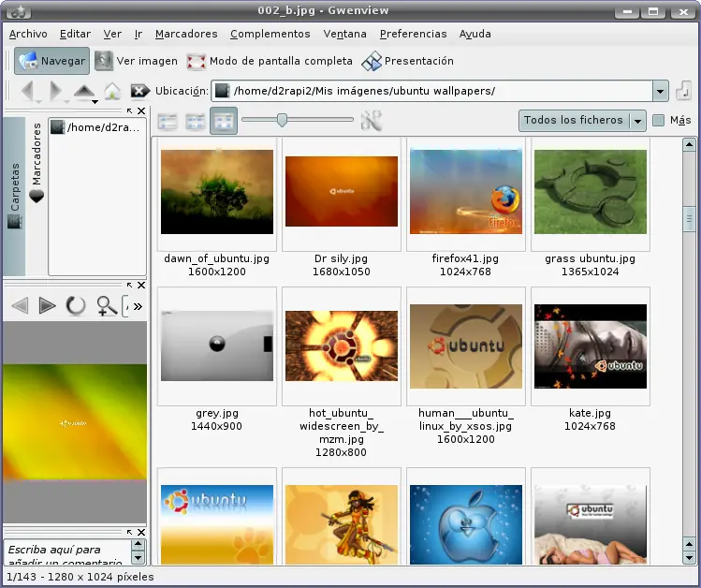This screenshot has width=701, height=588.
Task: Go forward with the right arrow
Action: 55,91
